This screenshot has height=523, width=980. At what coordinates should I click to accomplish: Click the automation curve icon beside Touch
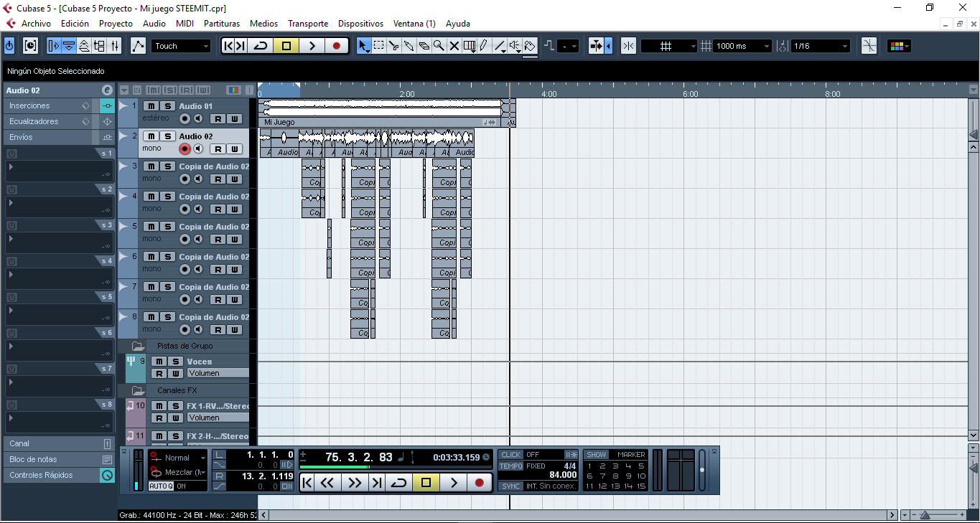pos(138,46)
